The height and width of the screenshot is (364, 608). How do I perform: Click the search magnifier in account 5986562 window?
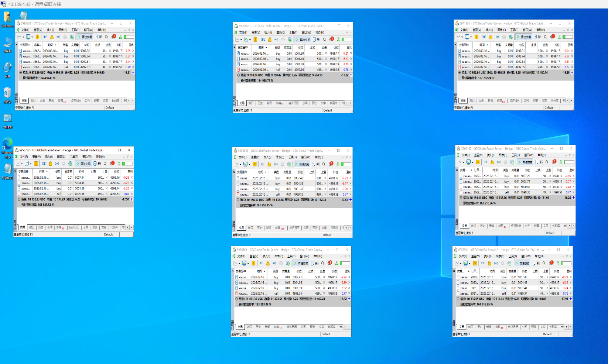tap(325, 40)
